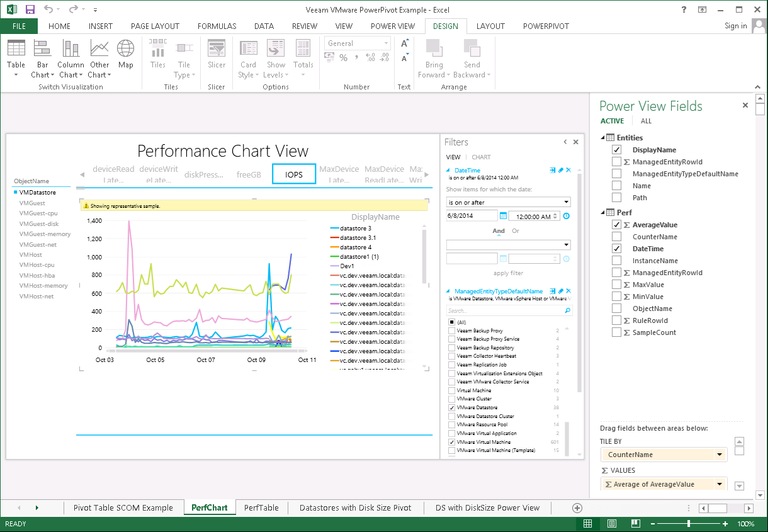Open Excel Help question mark
This screenshot has height=532, width=768.
click(x=684, y=9)
